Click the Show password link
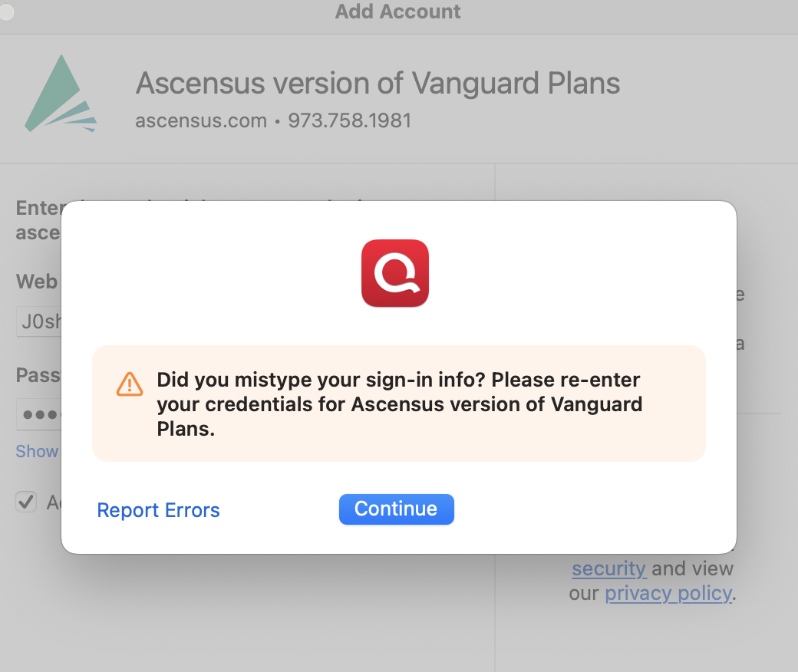 37,451
